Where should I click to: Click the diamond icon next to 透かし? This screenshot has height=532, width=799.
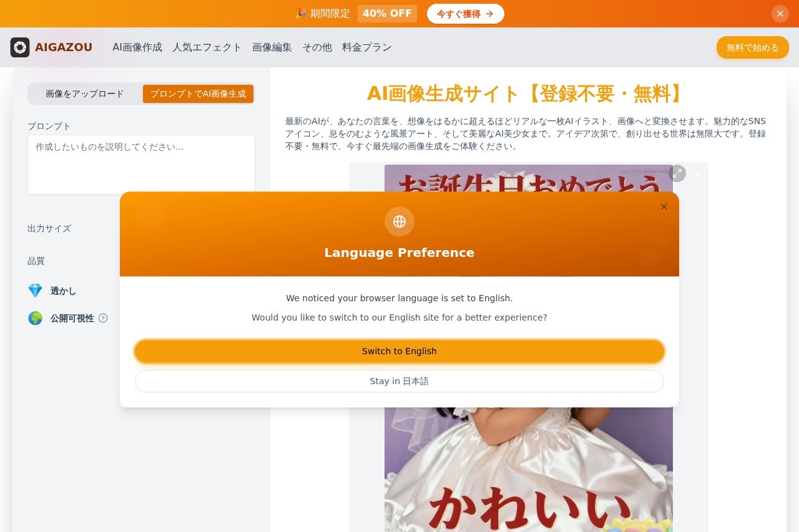(x=35, y=291)
